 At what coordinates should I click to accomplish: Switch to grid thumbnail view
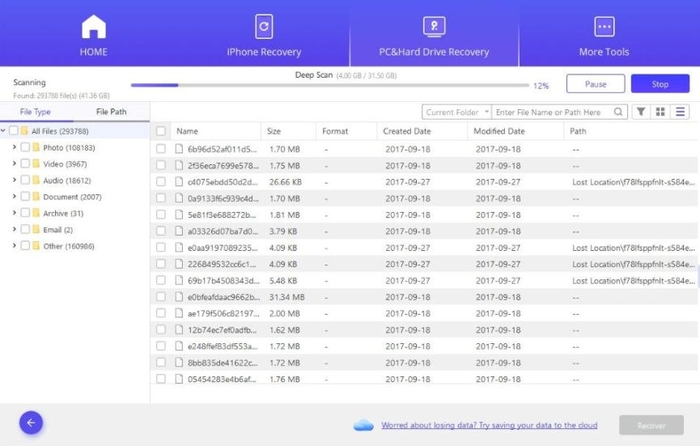pyautogui.click(x=661, y=112)
